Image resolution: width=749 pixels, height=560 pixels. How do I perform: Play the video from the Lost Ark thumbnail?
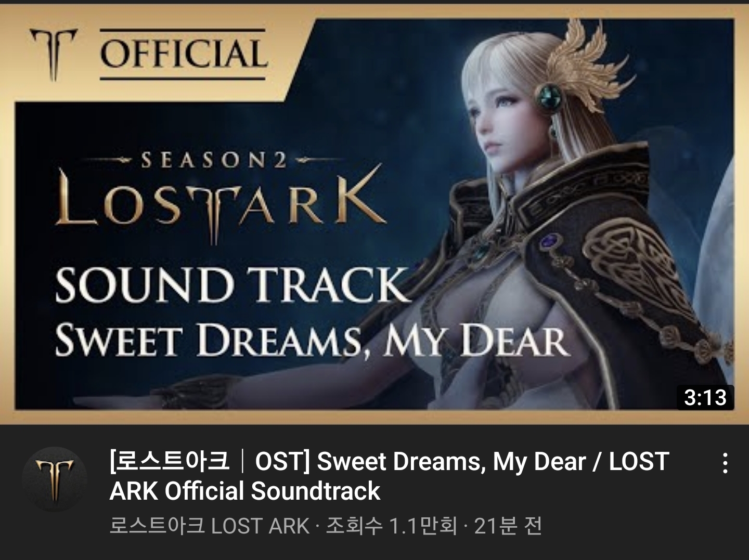[x=374, y=214]
